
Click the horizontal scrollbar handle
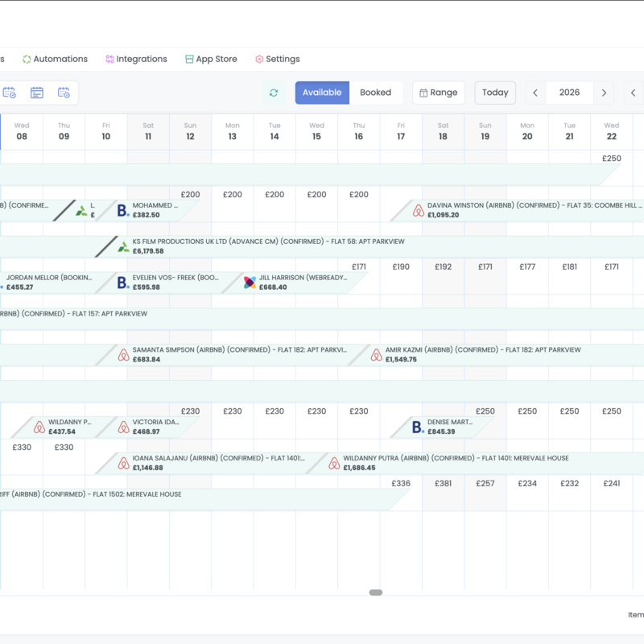pyautogui.click(x=376, y=592)
